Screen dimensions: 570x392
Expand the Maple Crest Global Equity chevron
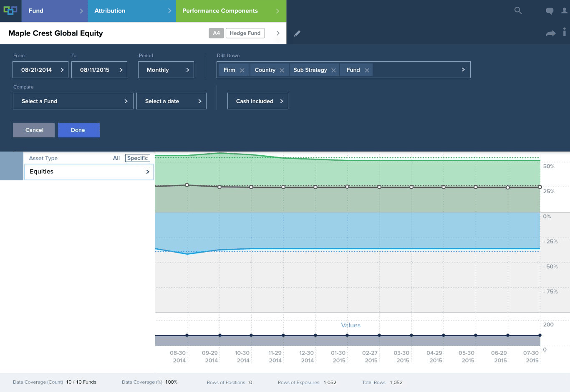pyautogui.click(x=278, y=33)
